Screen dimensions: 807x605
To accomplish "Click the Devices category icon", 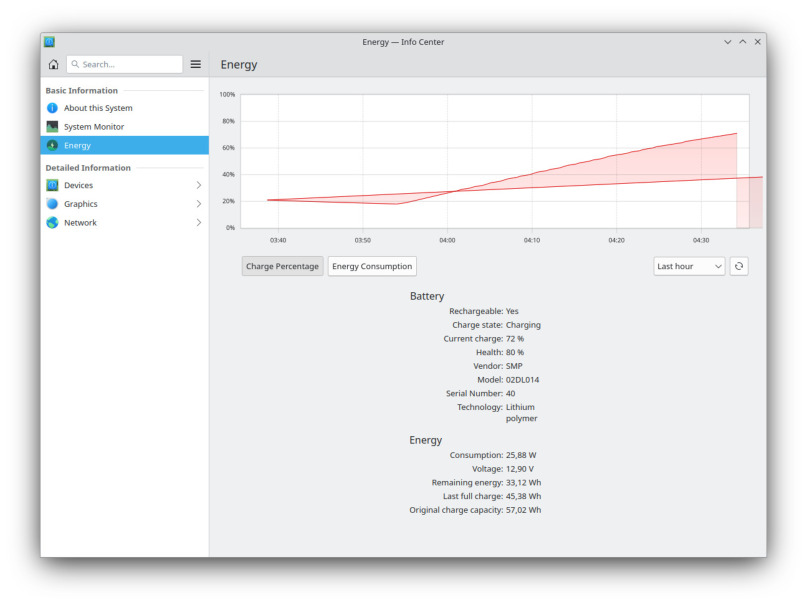I will tap(52, 185).
